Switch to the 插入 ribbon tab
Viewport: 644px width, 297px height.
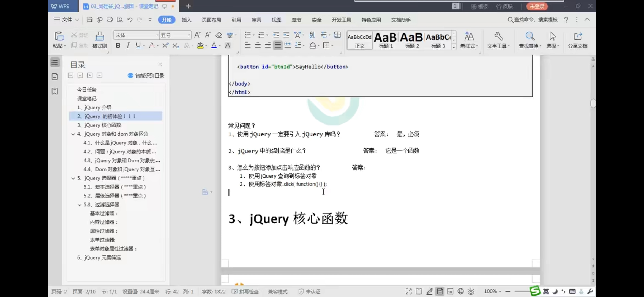point(186,20)
